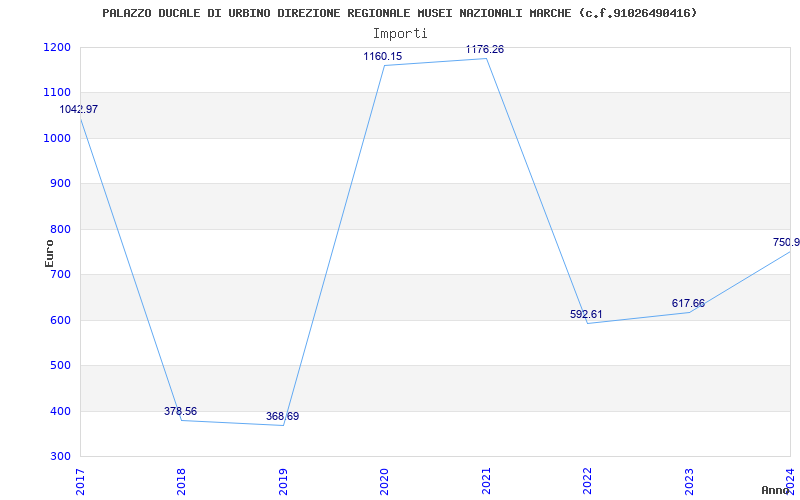Click the Euro y-axis title
The height and width of the screenshot is (500, 800).
[49, 253]
